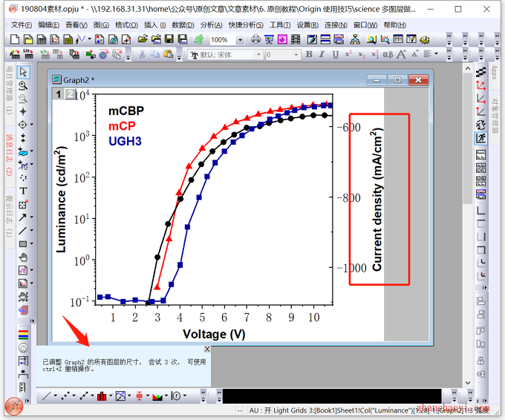Expand the Scatter plot dropdown arrow

[x=74, y=396]
